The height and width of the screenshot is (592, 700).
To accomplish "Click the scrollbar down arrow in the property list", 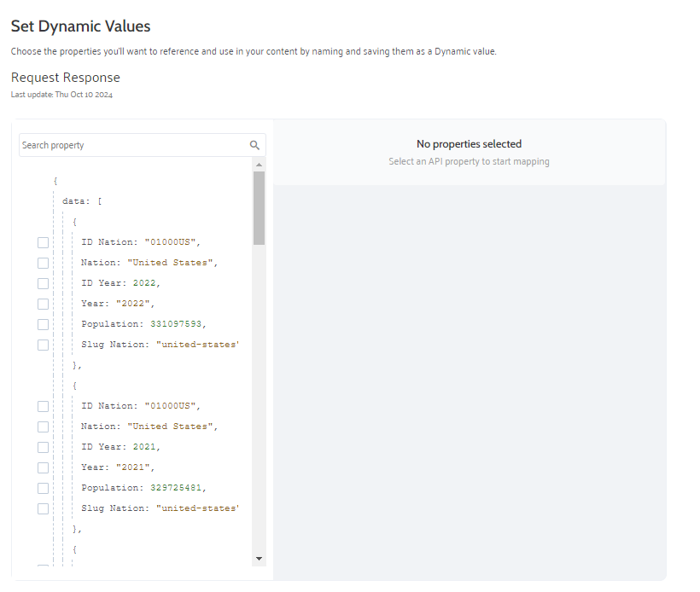I will pos(259,558).
